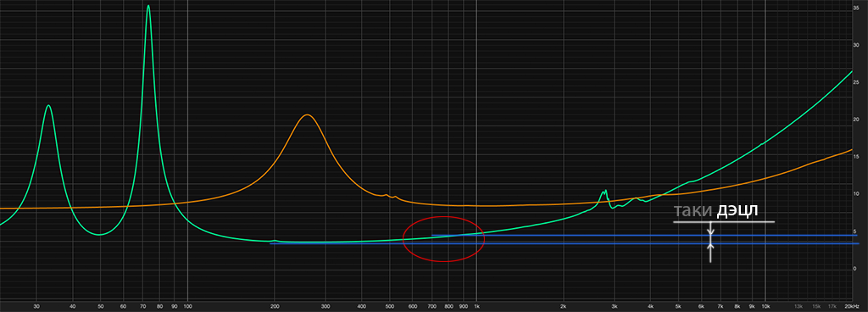Image resolution: width=868 pixels, height=312 pixels.
Task: Click the 70 Hz frequency axis label
Action: [142, 306]
